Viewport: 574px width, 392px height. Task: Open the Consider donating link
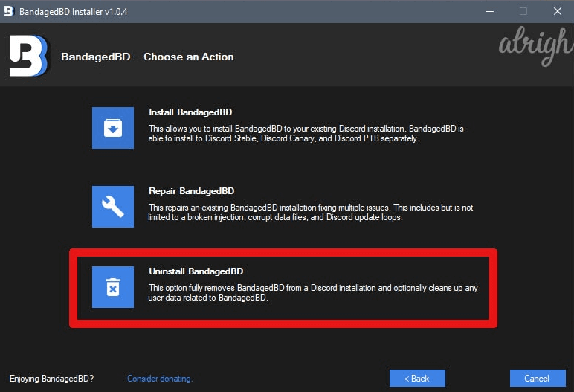(x=160, y=379)
